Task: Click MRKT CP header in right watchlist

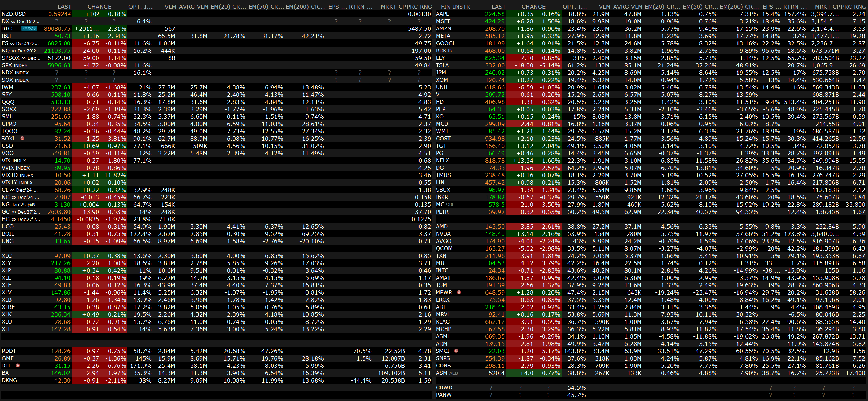Action: point(827,7)
